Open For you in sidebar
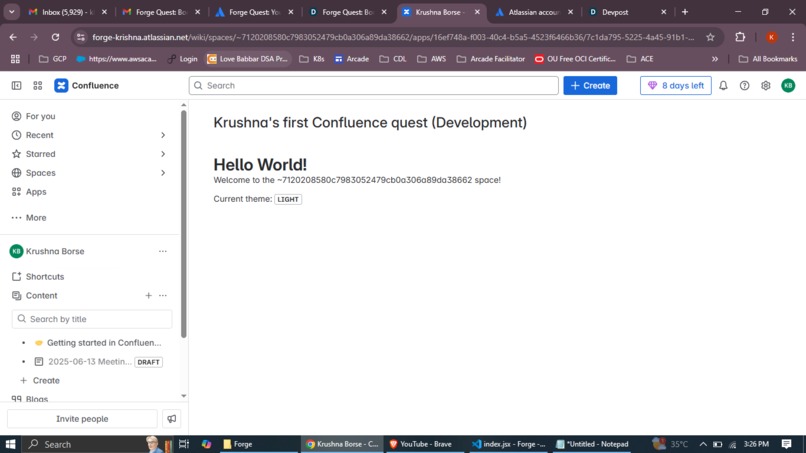This screenshot has width=806, height=453. (x=33, y=116)
